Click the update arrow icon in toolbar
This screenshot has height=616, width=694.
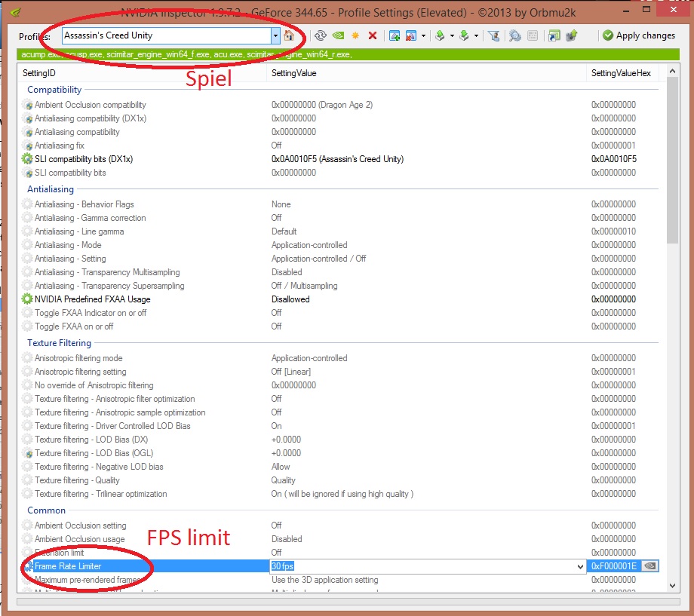571,36
